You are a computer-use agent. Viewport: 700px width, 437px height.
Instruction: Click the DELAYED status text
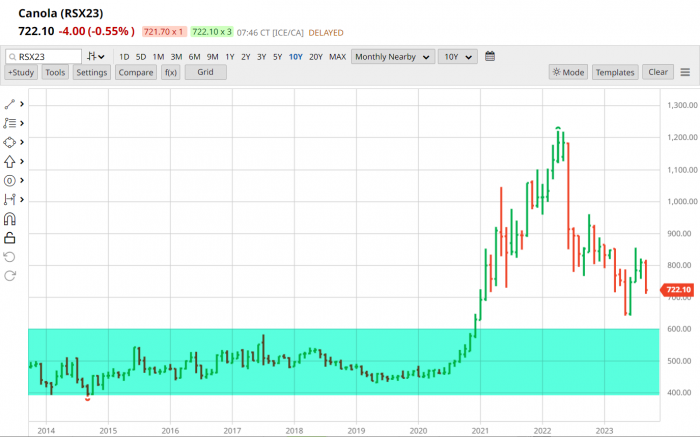pyautogui.click(x=326, y=33)
